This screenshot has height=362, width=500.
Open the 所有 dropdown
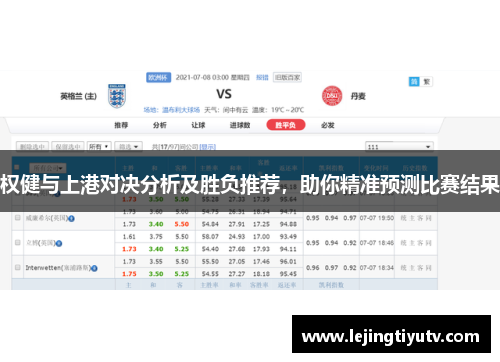99,147
